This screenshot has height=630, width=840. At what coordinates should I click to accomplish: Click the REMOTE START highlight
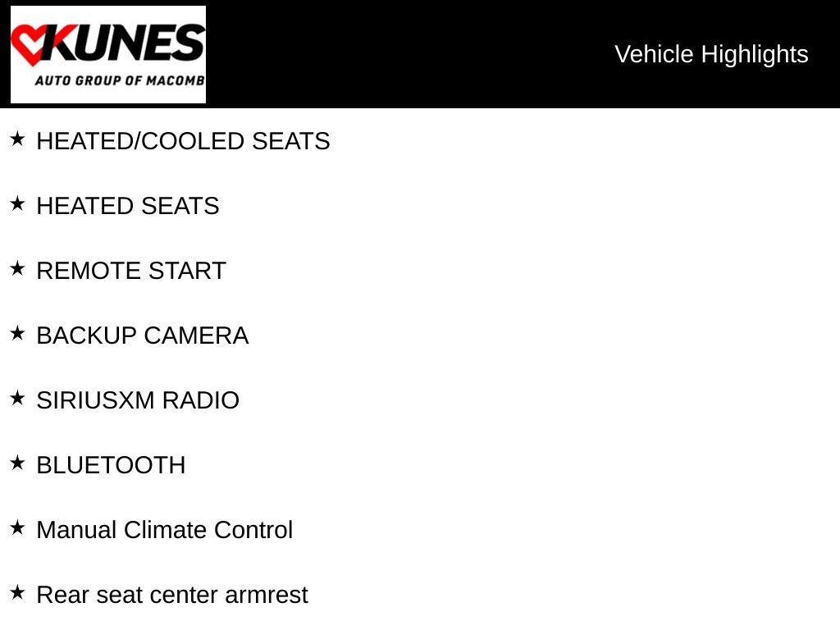(x=131, y=271)
